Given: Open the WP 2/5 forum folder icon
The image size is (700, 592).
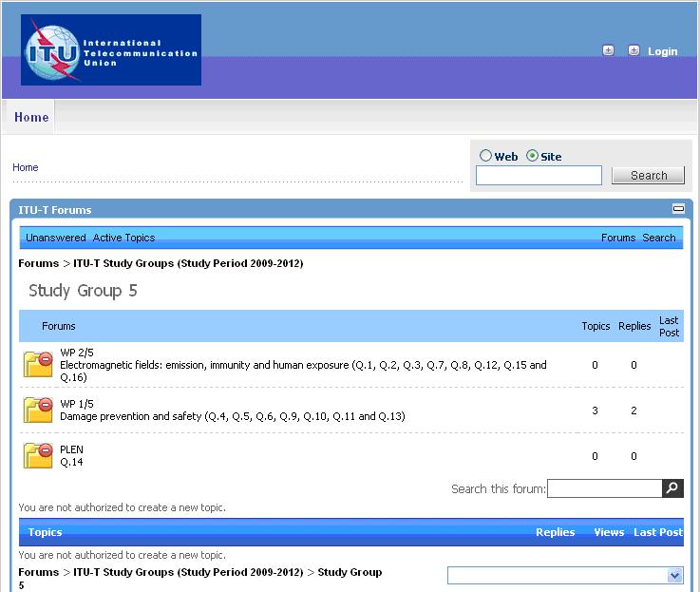Looking at the screenshot, I should click(x=38, y=364).
